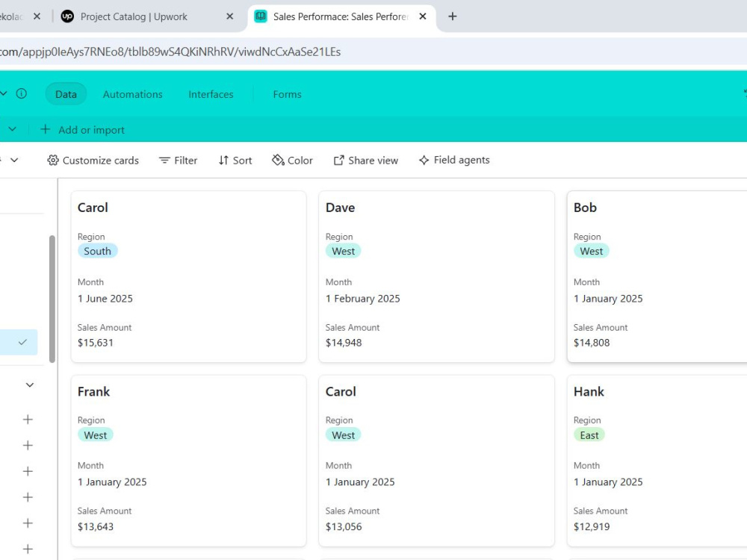Close the Project Catalog Upwork tab
747x560 pixels.
pyautogui.click(x=229, y=16)
